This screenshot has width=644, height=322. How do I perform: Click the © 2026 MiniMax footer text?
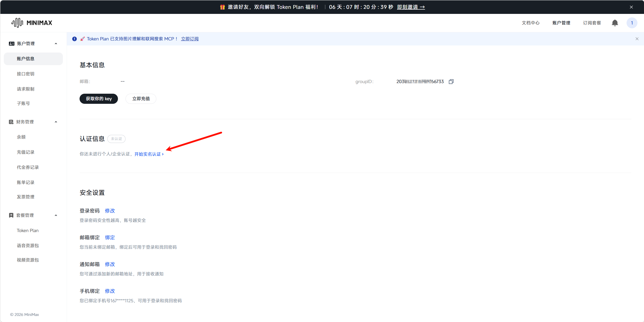point(24,315)
